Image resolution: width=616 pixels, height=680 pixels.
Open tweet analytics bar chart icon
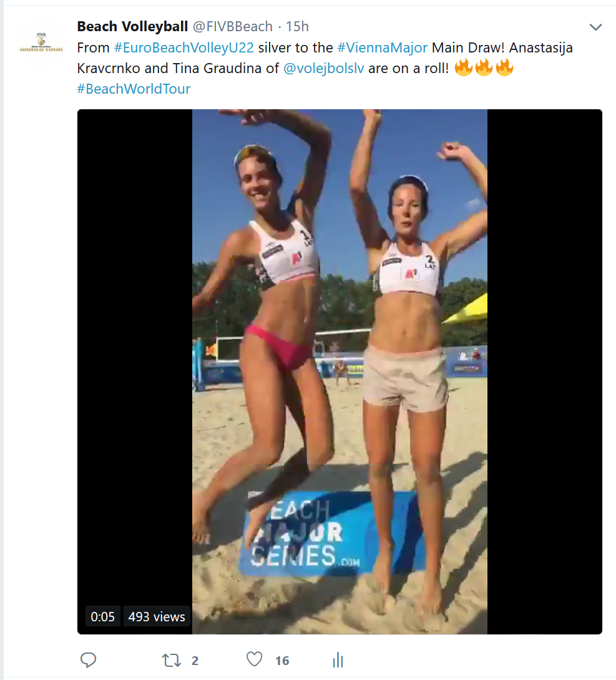[338, 660]
